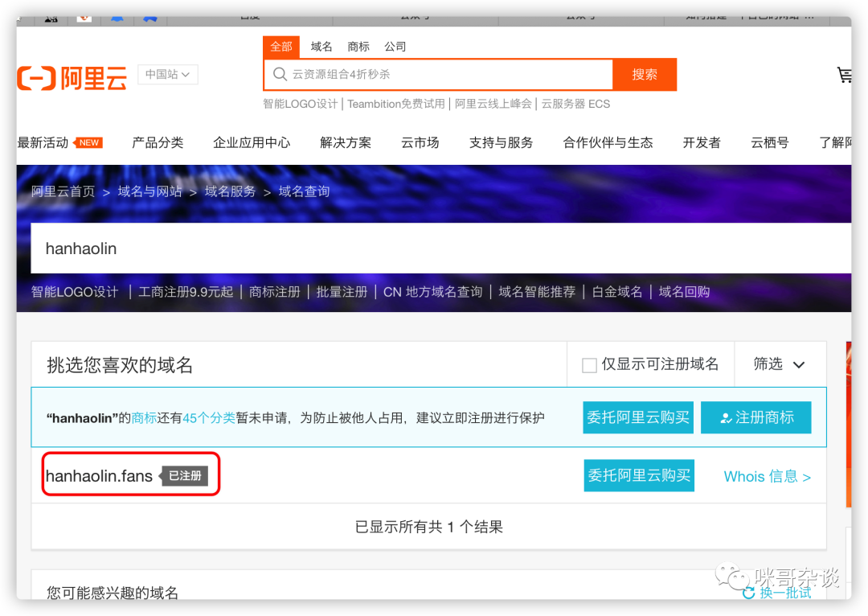Click the Aliyun logo
Viewport: 868px width, 616px height.
click(72, 77)
